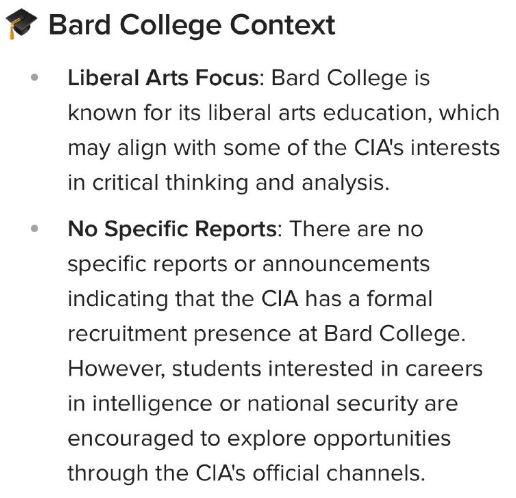Click the words CIA's interests
The width and height of the screenshot is (516, 498).
[427, 148]
